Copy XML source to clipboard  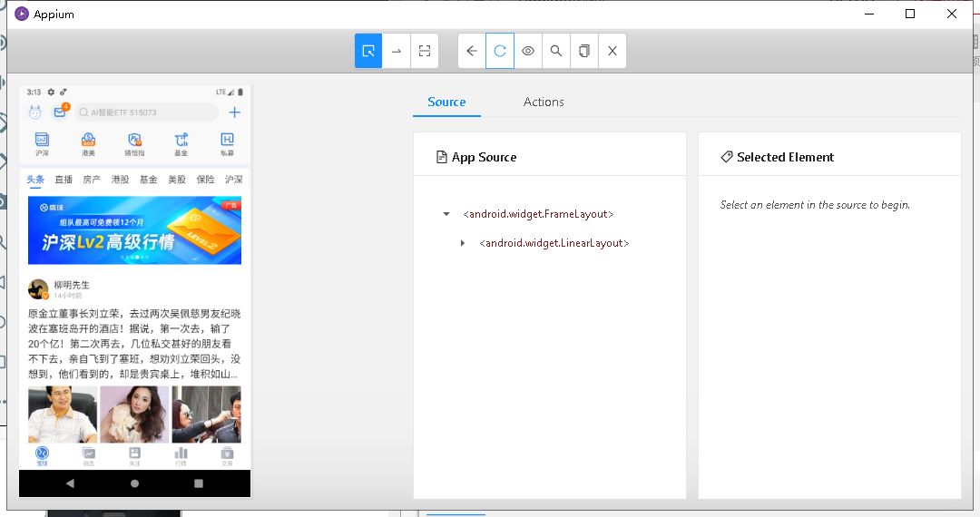(x=584, y=51)
